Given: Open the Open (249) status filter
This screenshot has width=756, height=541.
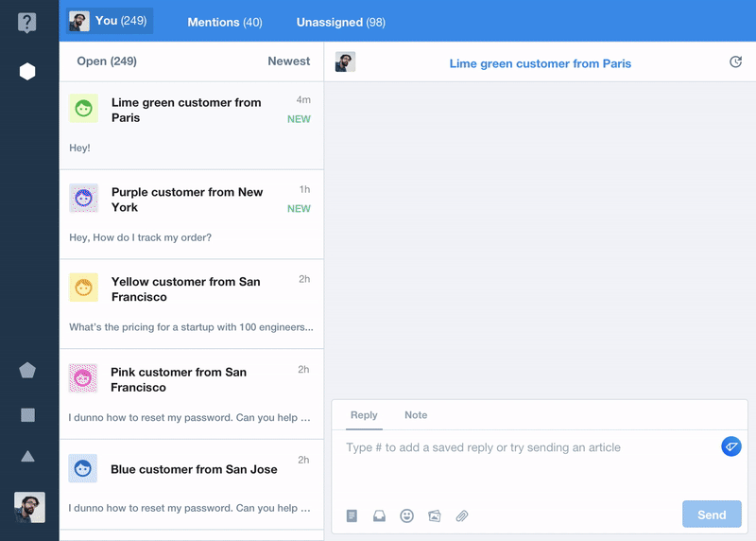Looking at the screenshot, I should [x=107, y=61].
